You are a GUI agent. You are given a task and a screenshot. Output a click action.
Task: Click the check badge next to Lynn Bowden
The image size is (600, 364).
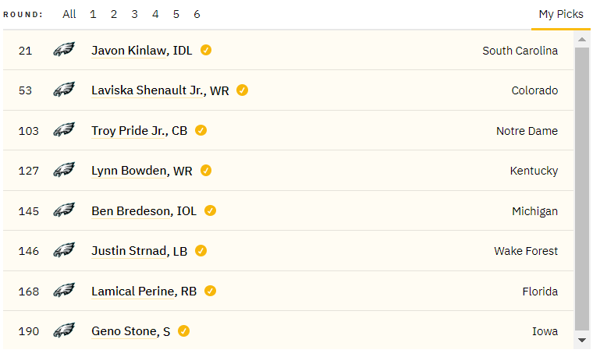coord(206,171)
